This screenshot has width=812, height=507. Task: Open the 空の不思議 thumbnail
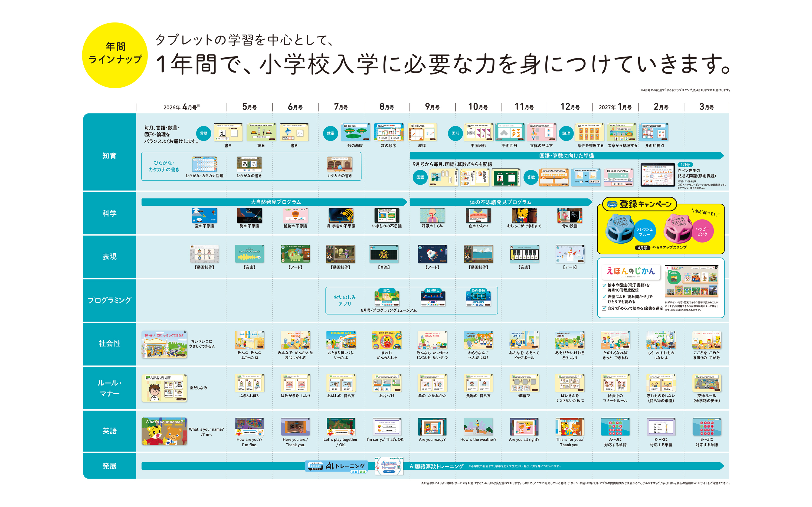pyautogui.click(x=204, y=216)
